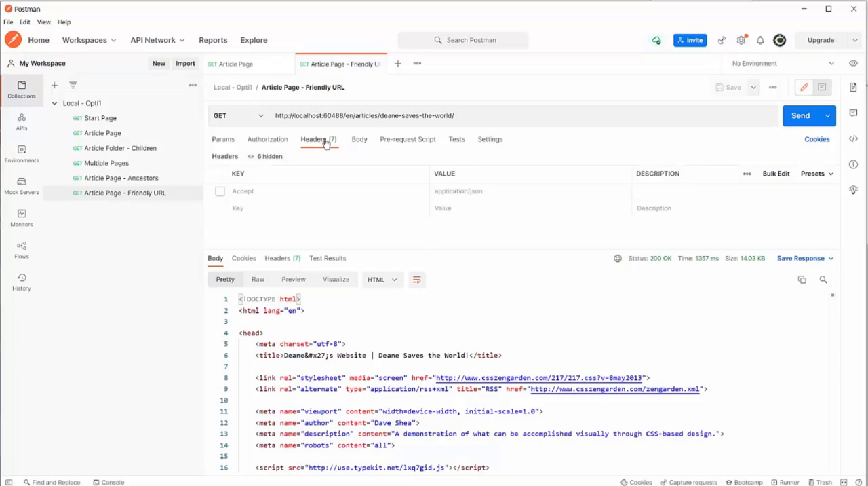Open the GET method dropdown
868x486 pixels.
click(x=237, y=116)
